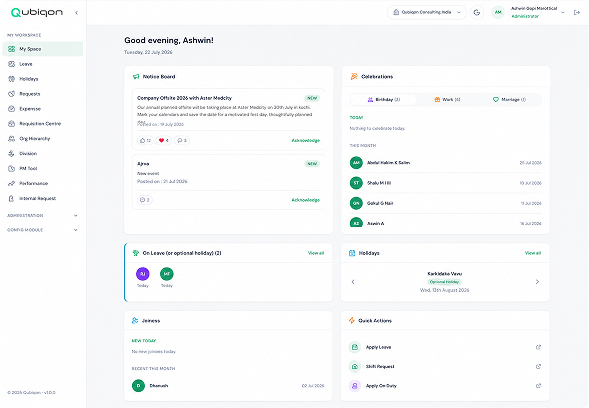589x408 pixels.
Task: Click the Celebrations party icon
Action: [x=354, y=77]
